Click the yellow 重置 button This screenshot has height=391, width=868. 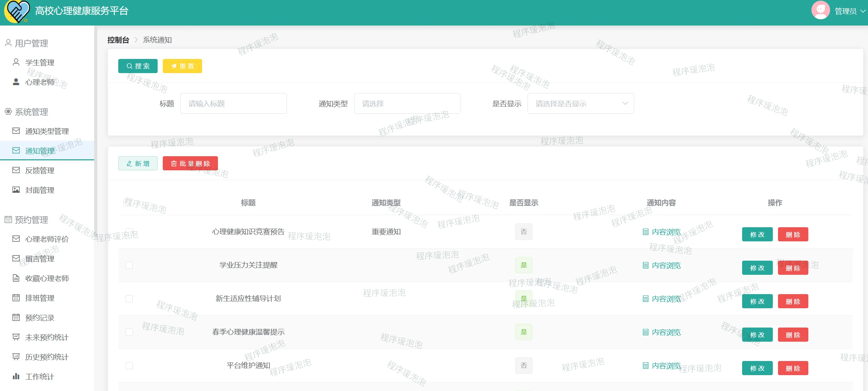pos(182,66)
